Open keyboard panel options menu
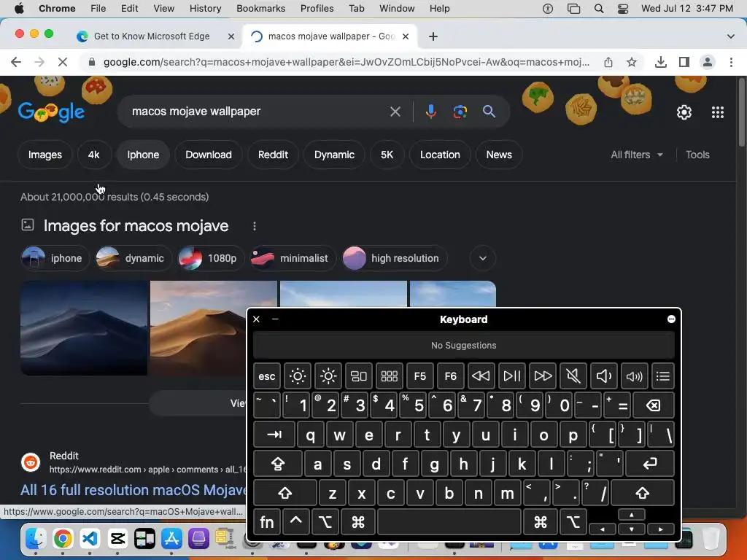The image size is (747, 560). (671, 319)
